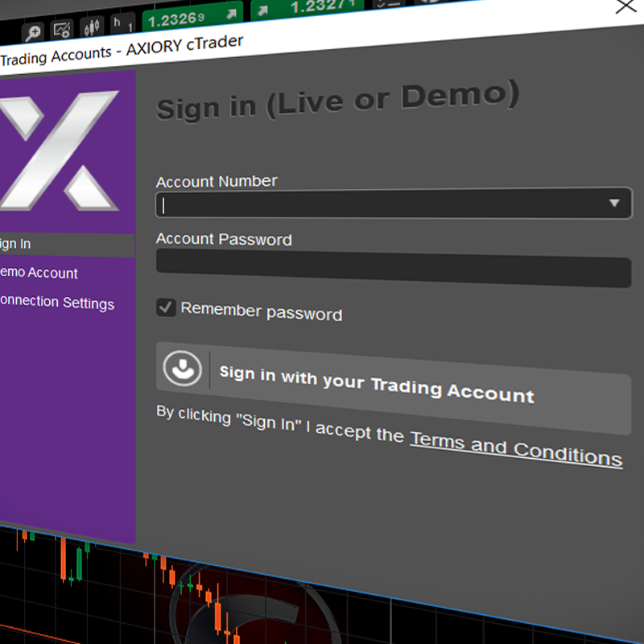Click the 1.23271 price button
Image resolution: width=644 pixels, height=644 pixels.
(308, 8)
